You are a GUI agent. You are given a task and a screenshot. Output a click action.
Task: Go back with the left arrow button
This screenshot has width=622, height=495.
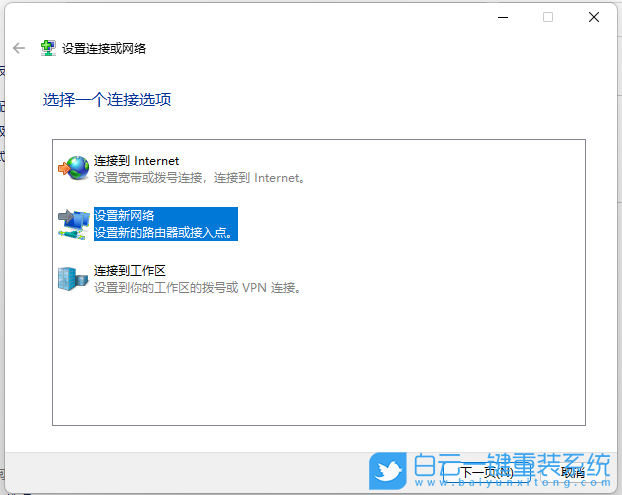19,48
